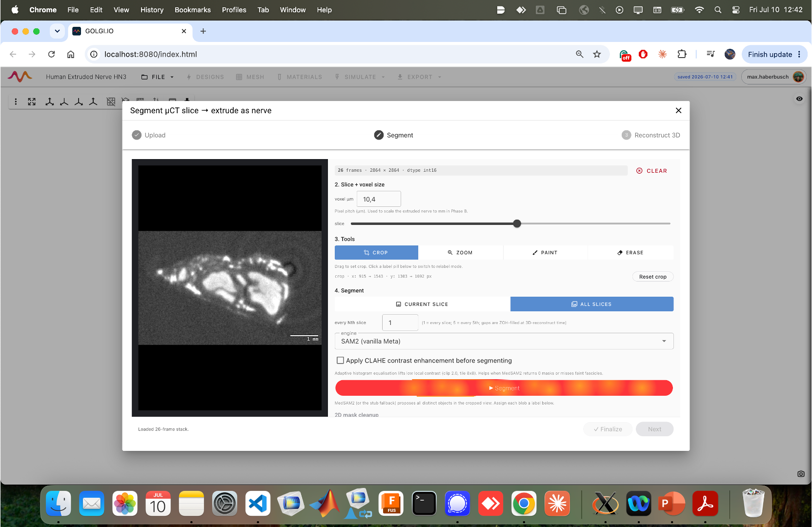Click the camera screenshot icon
The width and height of the screenshot is (812, 527).
(x=801, y=474)
